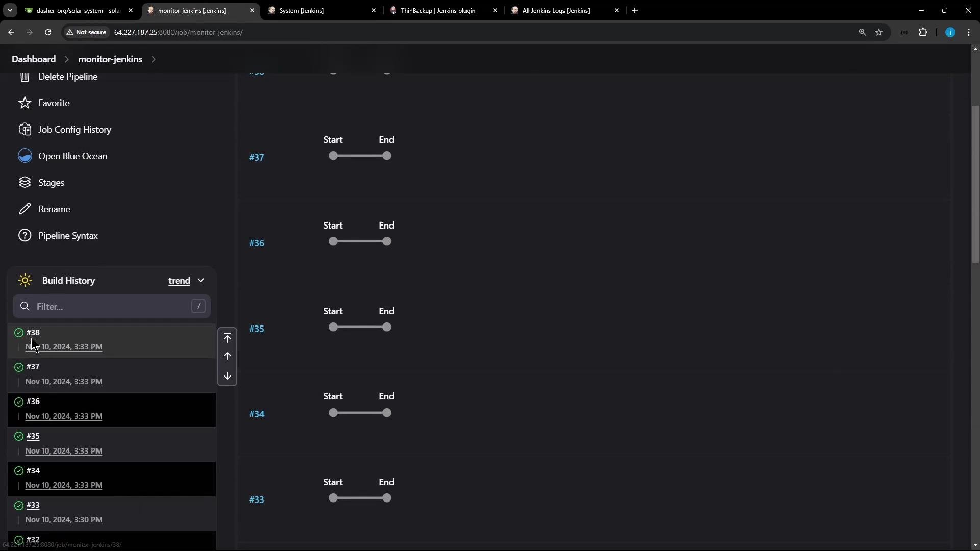Screen dimensions: 980x551
Task: Open stage view link for build #33
Action: (x=257, y=500)
